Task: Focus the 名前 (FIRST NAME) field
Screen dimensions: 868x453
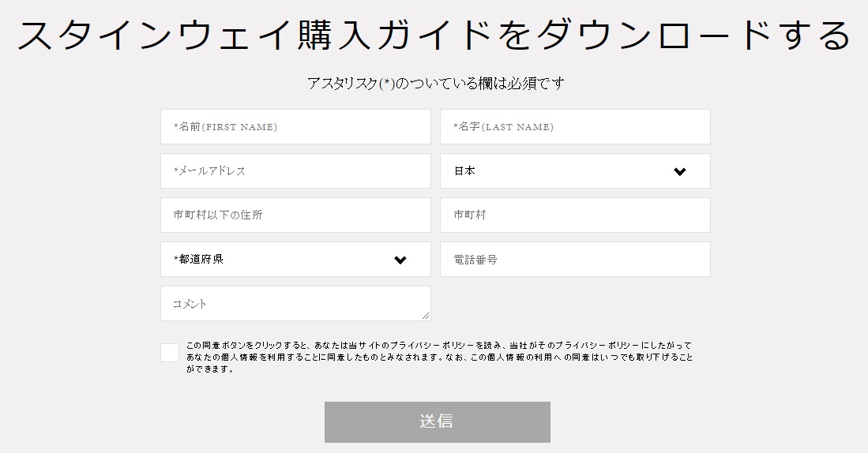Action: pos(295,127)
